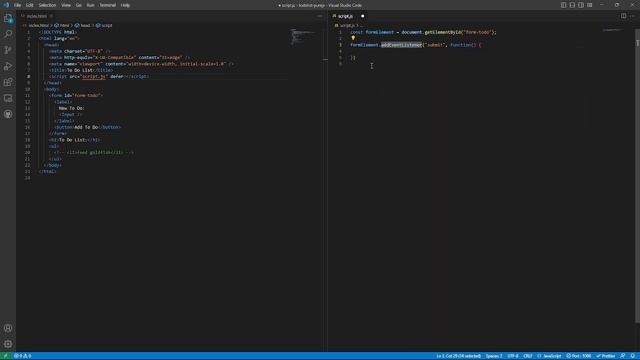Screen dimensions: 640x360
Task: Click the Port Live Server status item
Action: point(579,356)
